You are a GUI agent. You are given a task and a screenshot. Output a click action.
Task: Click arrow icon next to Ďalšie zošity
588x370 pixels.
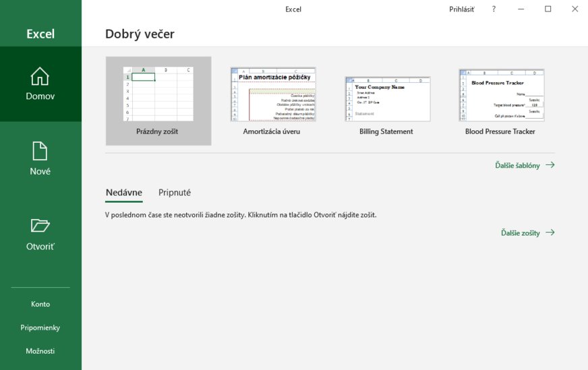550,233
